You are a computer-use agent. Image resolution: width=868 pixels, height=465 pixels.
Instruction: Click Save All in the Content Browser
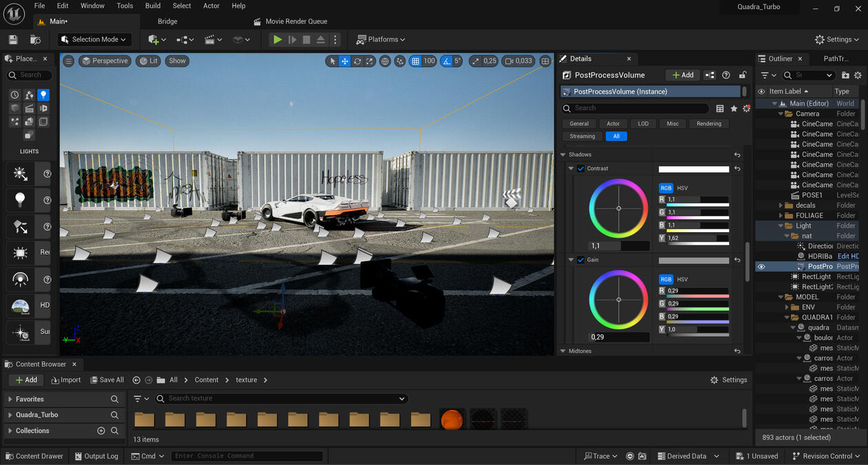107,380
